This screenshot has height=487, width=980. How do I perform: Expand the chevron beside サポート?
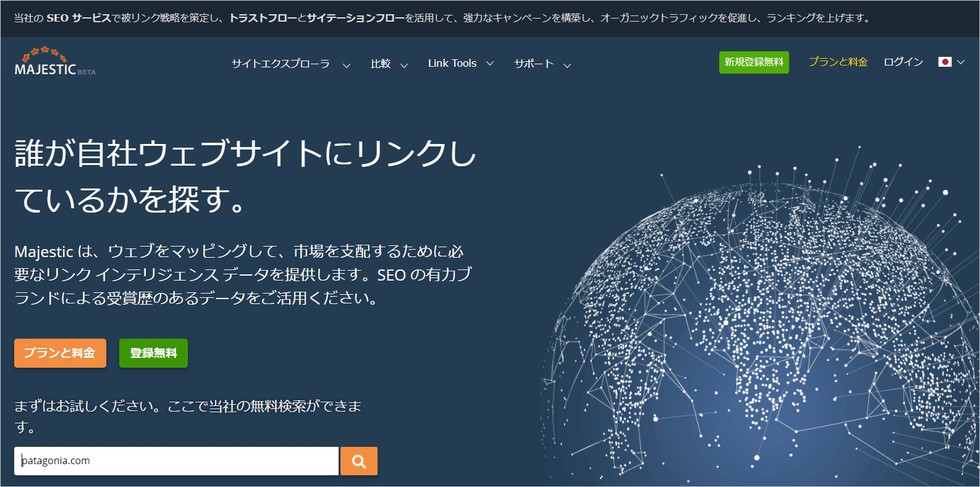(567, 65)
